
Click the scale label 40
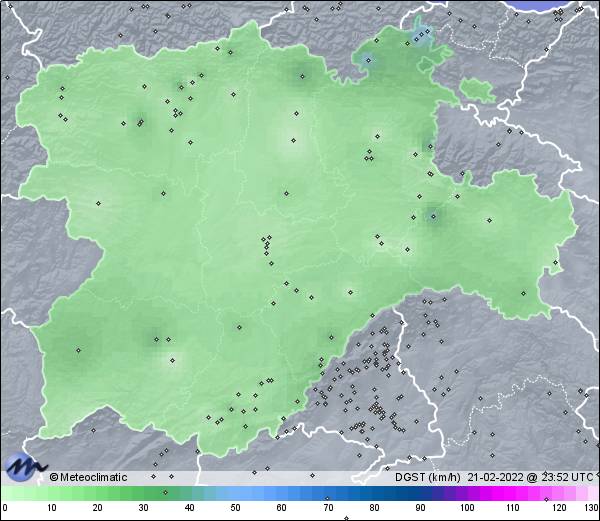click(189, 508)
